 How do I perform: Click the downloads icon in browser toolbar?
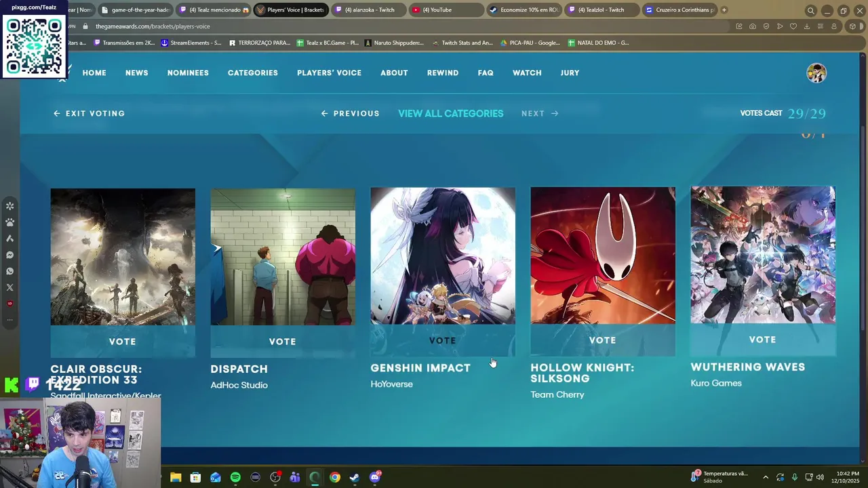(x=807, y=26)
